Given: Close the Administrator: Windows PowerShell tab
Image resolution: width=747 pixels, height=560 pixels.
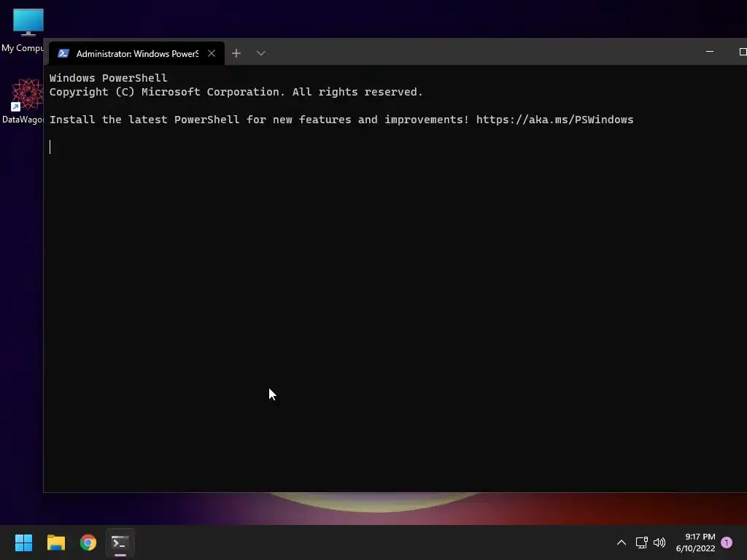Looking at the screenshot, I should pos(212,54).
